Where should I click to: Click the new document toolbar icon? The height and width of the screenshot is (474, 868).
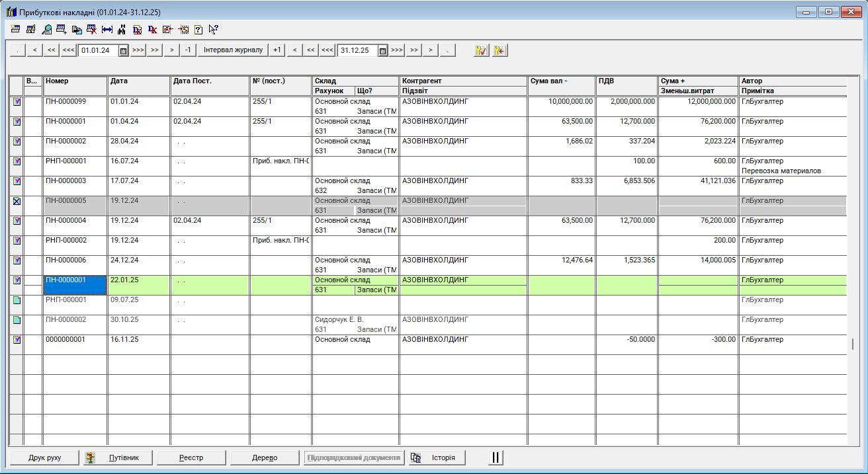tap(15, 29)
